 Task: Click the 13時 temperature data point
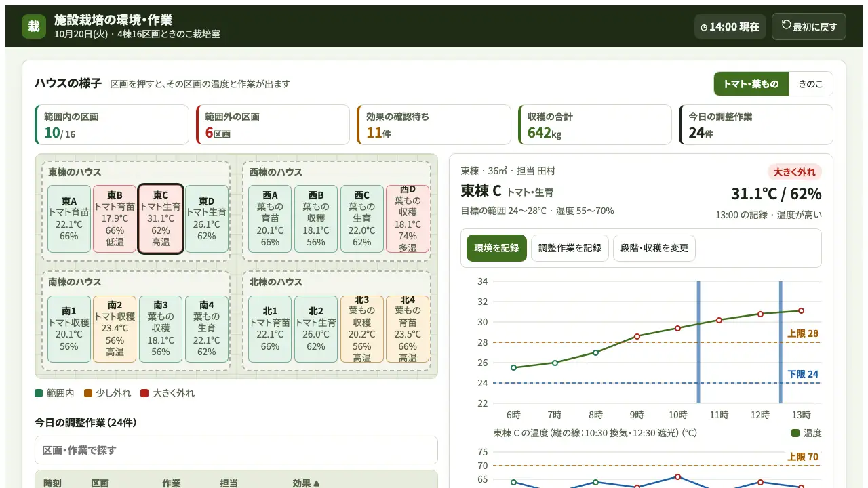pos(801,311)
